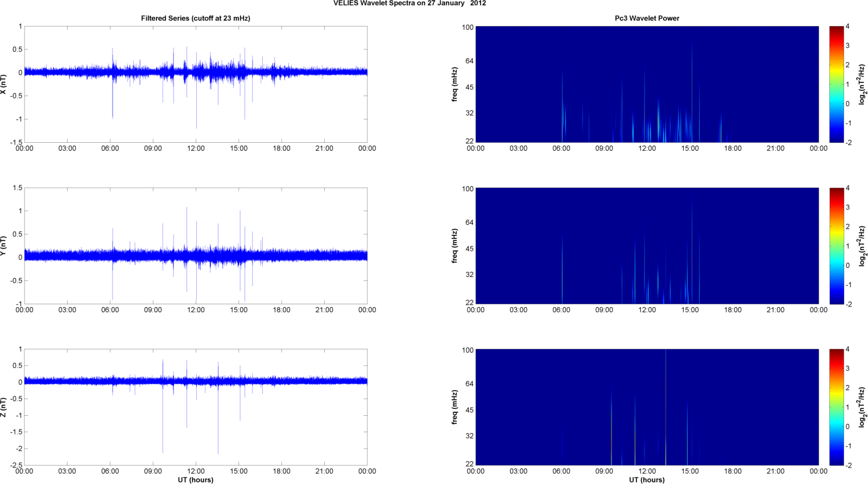
Task: Click the 45 frequency tick on middle wavelet plot
Action: (469, 249)
